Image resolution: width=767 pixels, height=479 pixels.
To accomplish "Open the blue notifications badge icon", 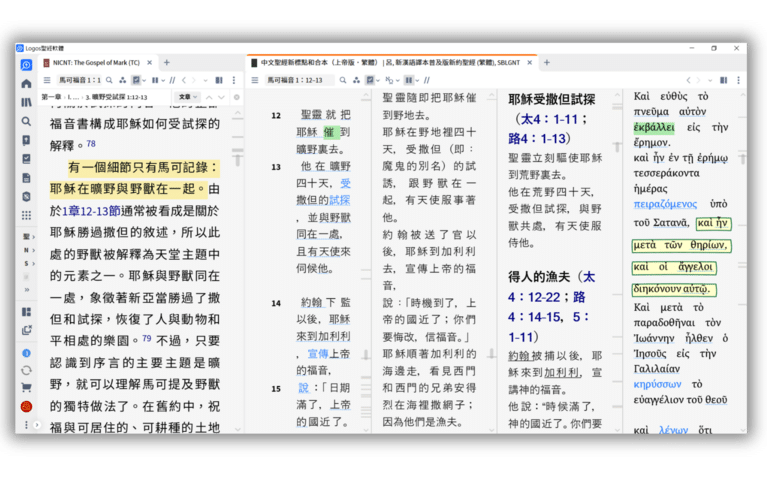I will click(26, 353).
